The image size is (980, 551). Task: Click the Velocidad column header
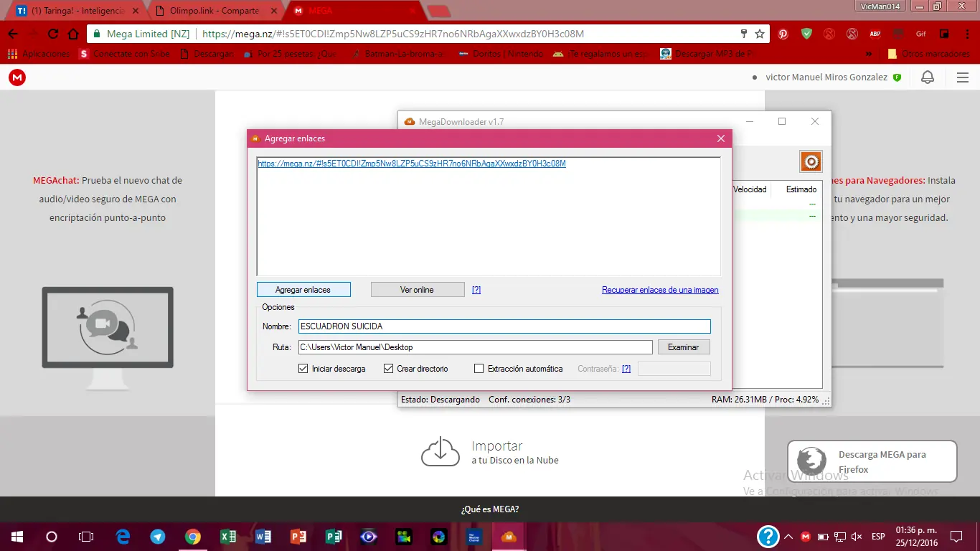pos(750,189)
